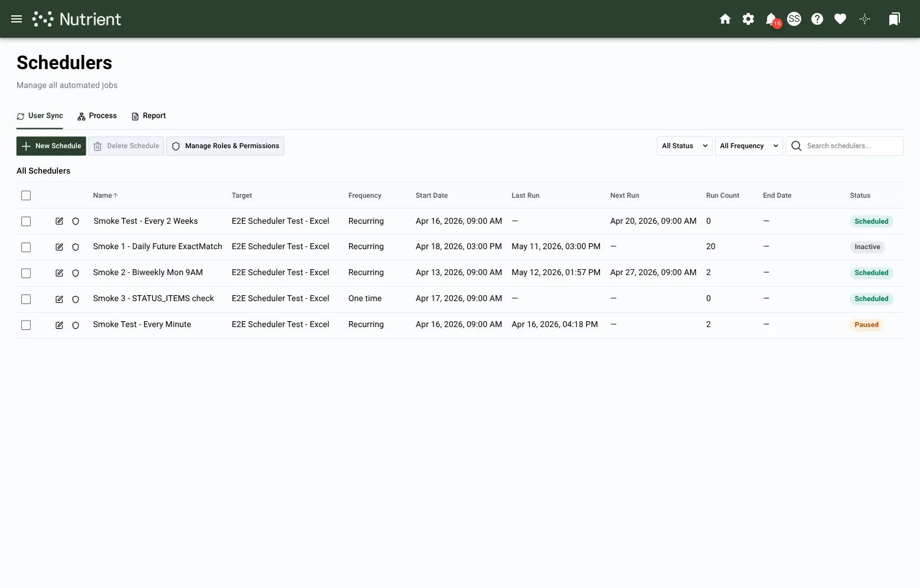Click the name Smoke Test - Every Minute

coord(142,324)
